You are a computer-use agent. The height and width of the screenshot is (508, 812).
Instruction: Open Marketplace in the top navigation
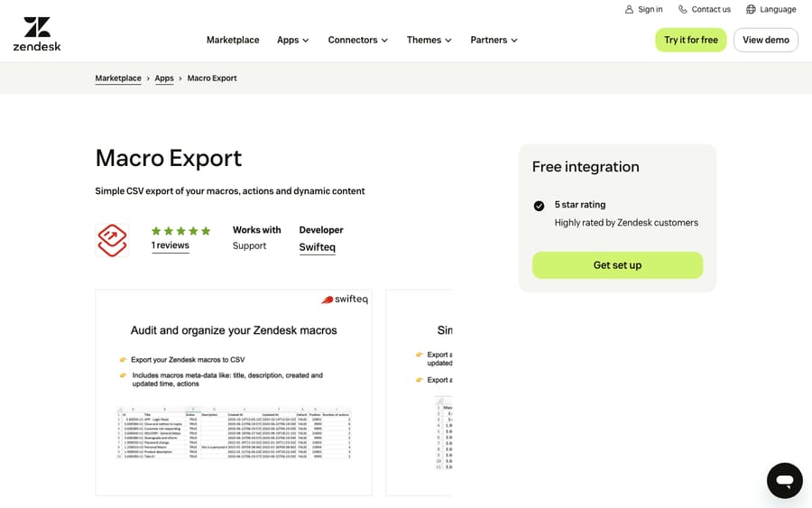click(x=233, y=40)
